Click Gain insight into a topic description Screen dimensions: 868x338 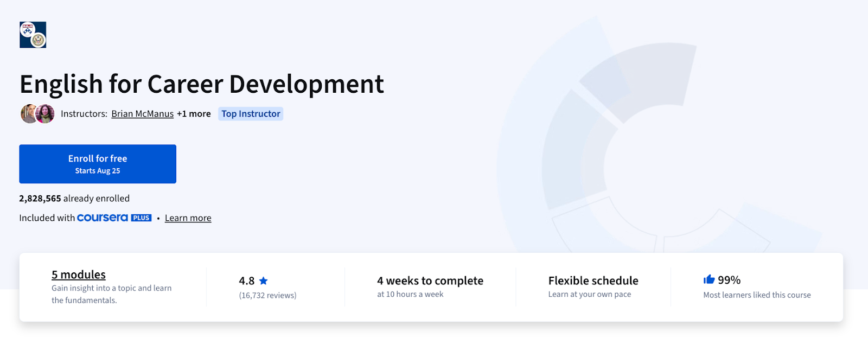111,294
